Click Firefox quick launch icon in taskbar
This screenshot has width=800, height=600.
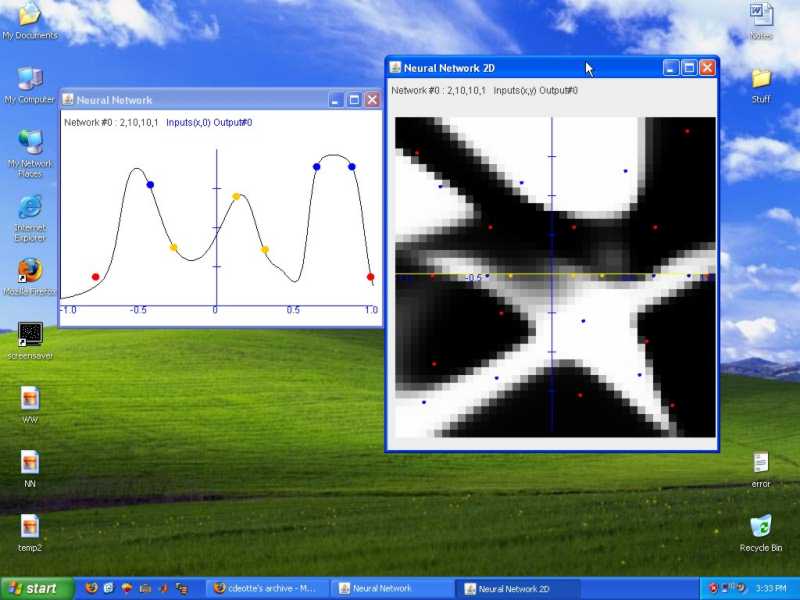click(x=91, y=588)
